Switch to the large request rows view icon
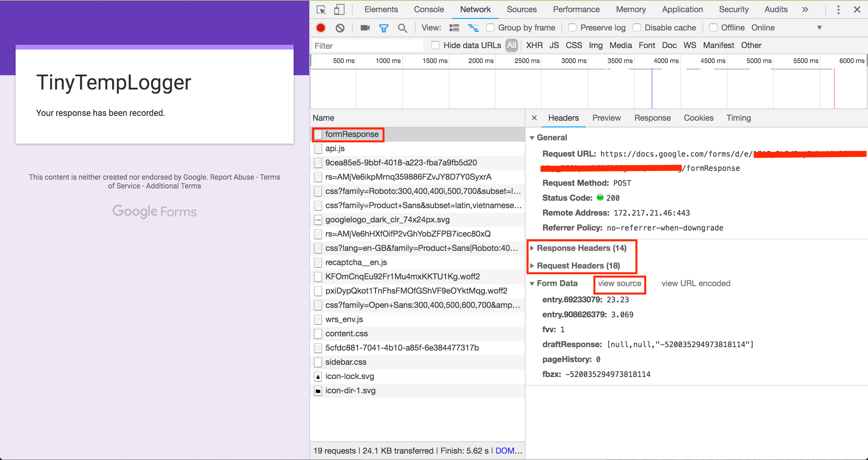Viewport: 868px width, 460px height. [x=454, y=28]
